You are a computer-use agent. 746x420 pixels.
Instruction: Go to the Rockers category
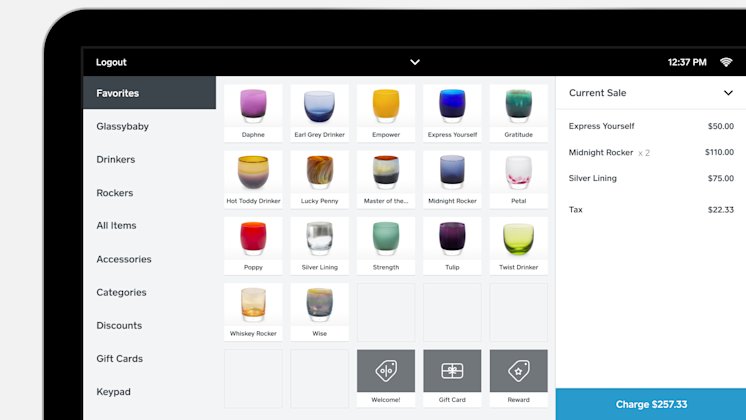149,193
